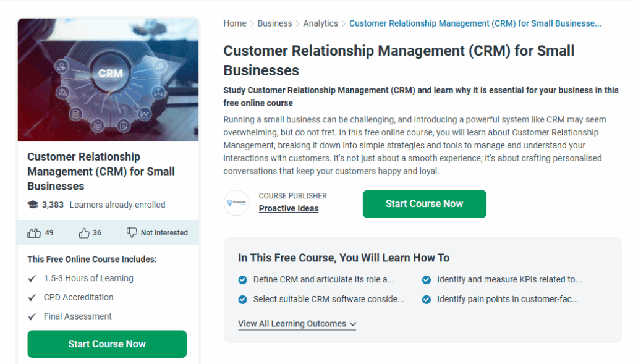
Task: Click the check icon beside Identify and measure KPIs
Action: (426, 279)
